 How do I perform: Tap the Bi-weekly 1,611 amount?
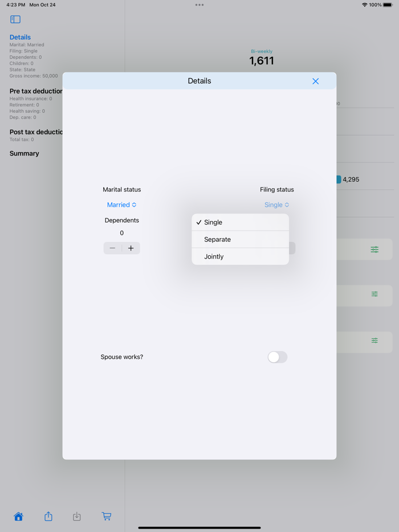[x=262, y=61]
